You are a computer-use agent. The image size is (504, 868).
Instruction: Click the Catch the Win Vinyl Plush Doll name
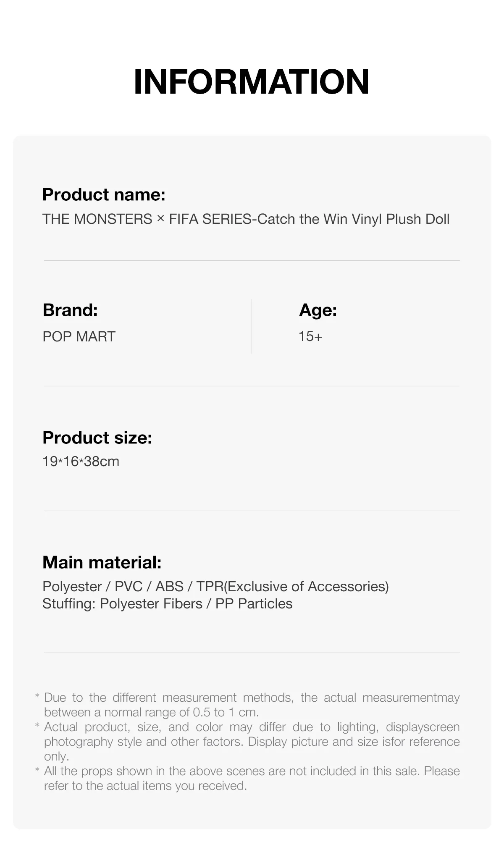246,219
